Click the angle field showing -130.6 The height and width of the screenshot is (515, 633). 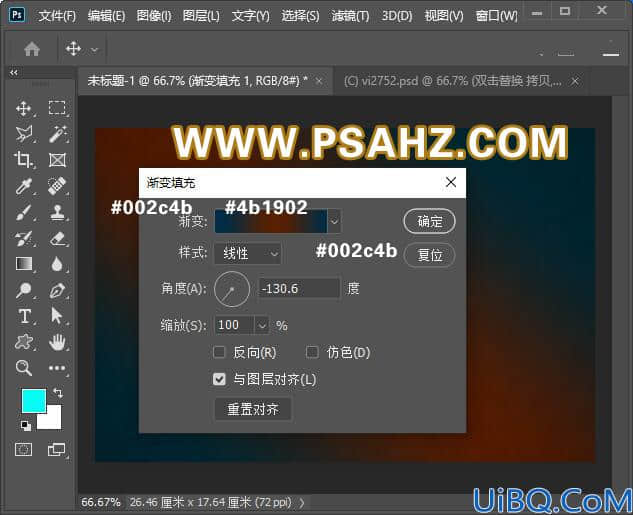coord(299,289)
